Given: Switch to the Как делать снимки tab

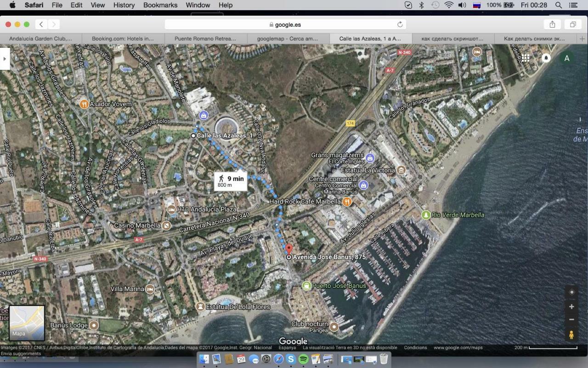Looking at the screenshot, I should pos(536,39).
